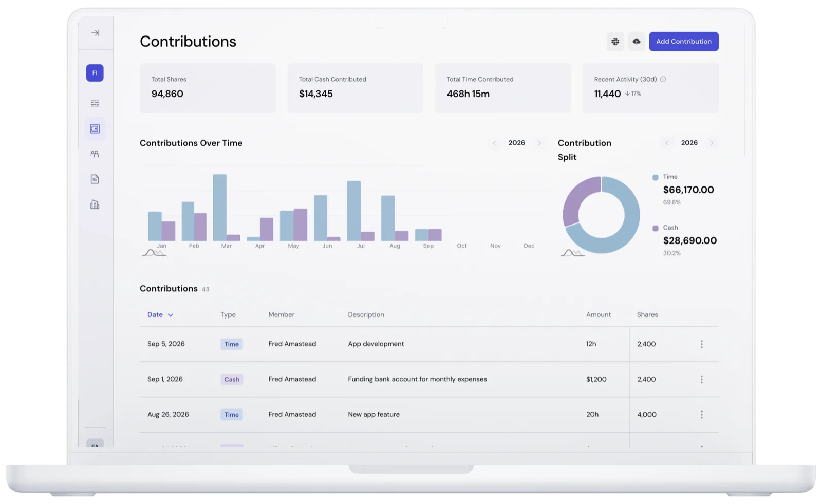Click the July Time bar in chart
The image size is (822, 504).
point(354,211)
